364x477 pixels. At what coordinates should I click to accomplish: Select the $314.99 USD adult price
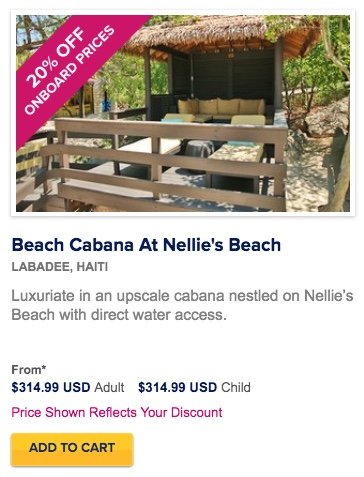coord(51,387)
